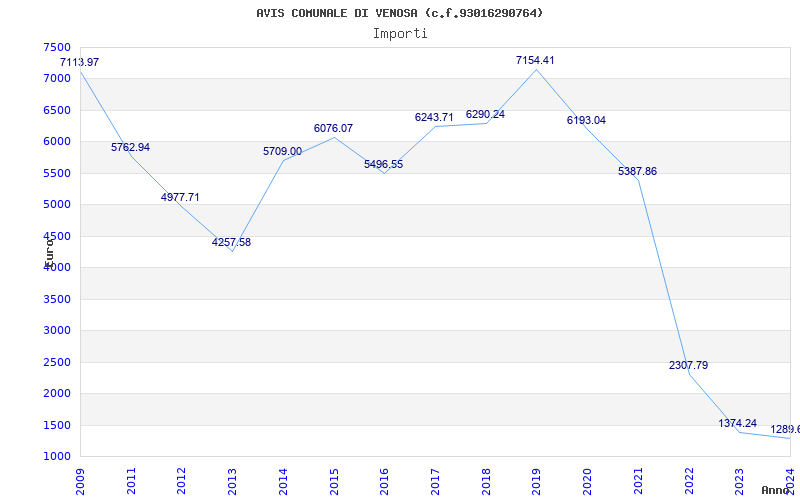Select the 7113.97 data label for 2009
Image resolution: width=800 pixels, height=500 pixels.
point(79,63)
